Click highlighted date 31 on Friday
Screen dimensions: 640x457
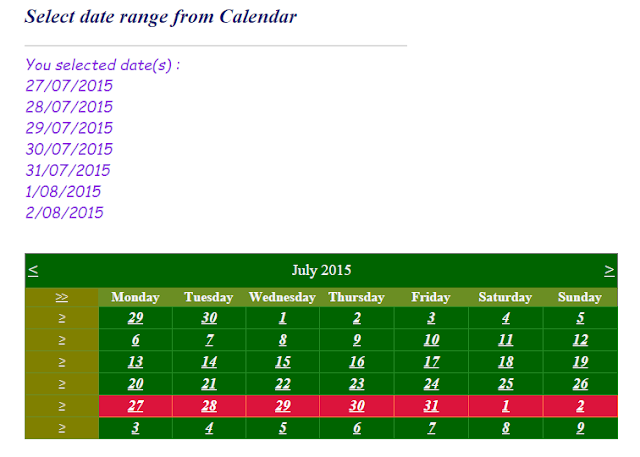click(x=431, y=406)
